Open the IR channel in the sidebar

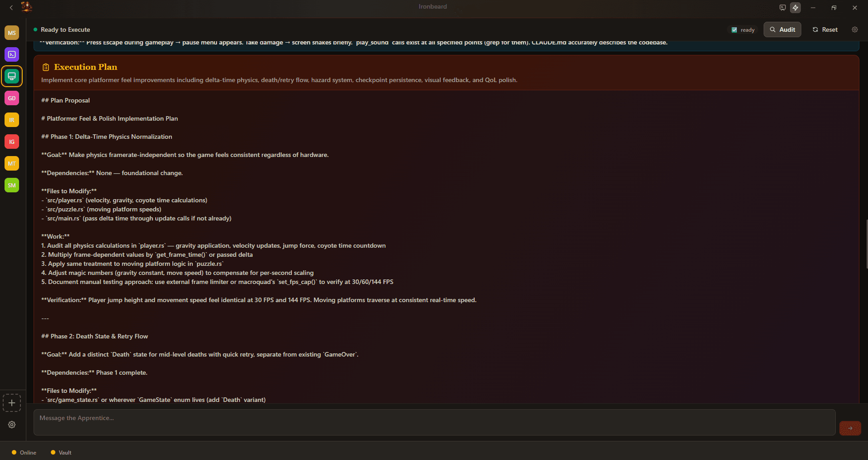(12, 120)
